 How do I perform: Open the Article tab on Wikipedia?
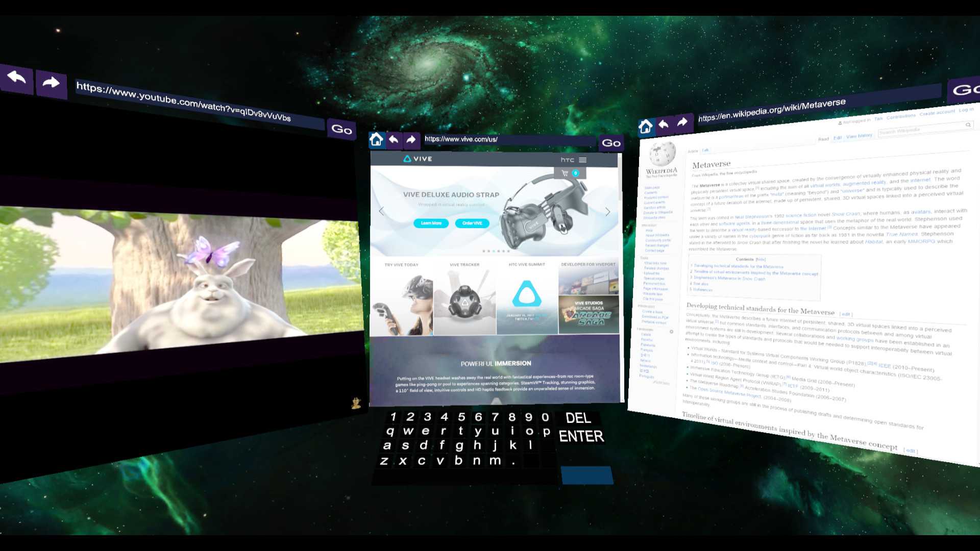pos(693,151)
